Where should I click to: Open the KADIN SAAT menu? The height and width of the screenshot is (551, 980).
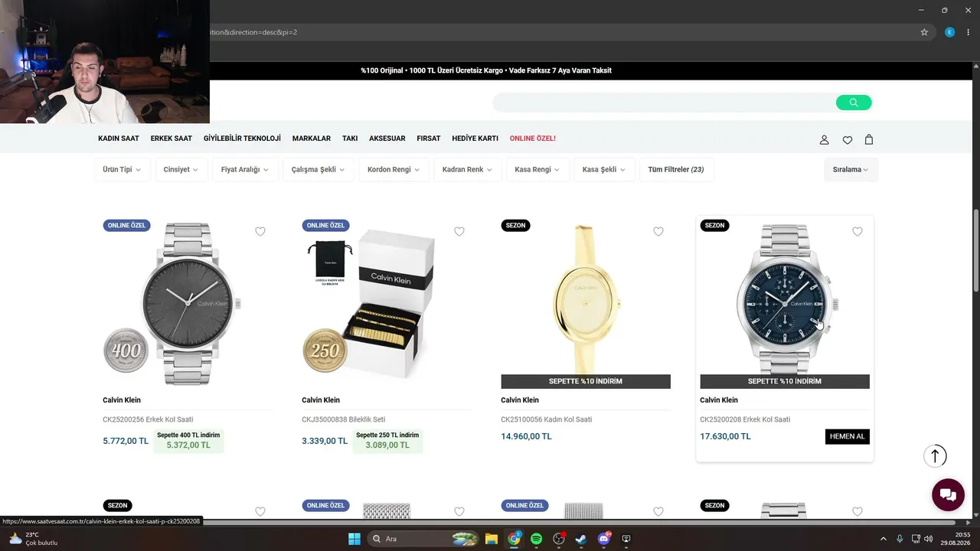point(119,139)
